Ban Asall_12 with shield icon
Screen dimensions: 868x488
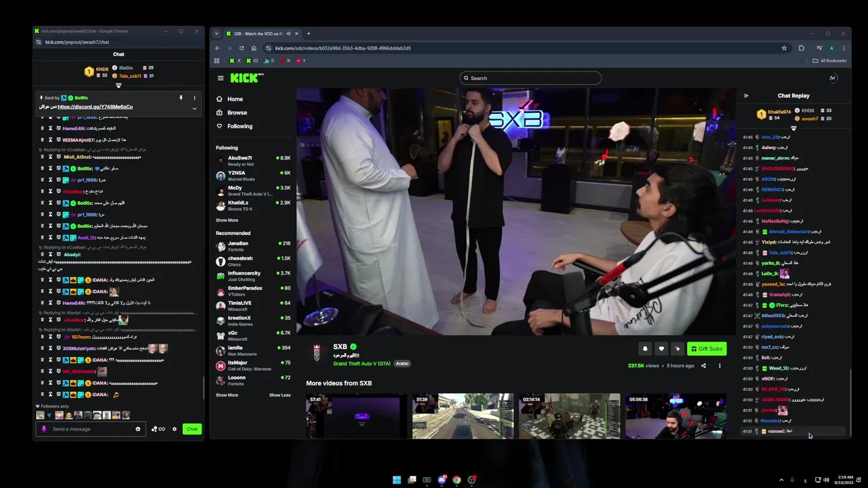[x=59, y=237]
